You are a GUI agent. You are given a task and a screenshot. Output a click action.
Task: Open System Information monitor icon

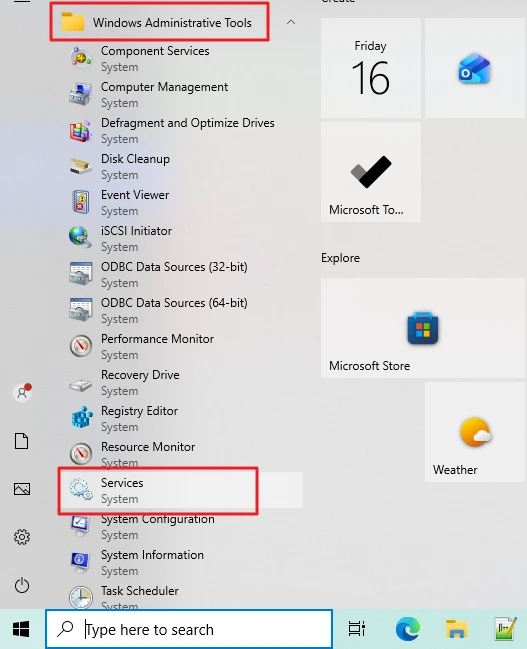[80, 562]
